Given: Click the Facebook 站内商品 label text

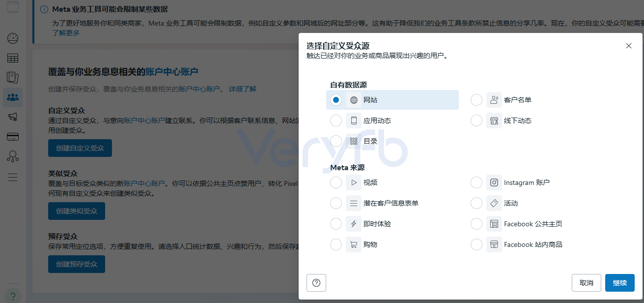Looking at the screenshot, I should click(x=533, y=244).
